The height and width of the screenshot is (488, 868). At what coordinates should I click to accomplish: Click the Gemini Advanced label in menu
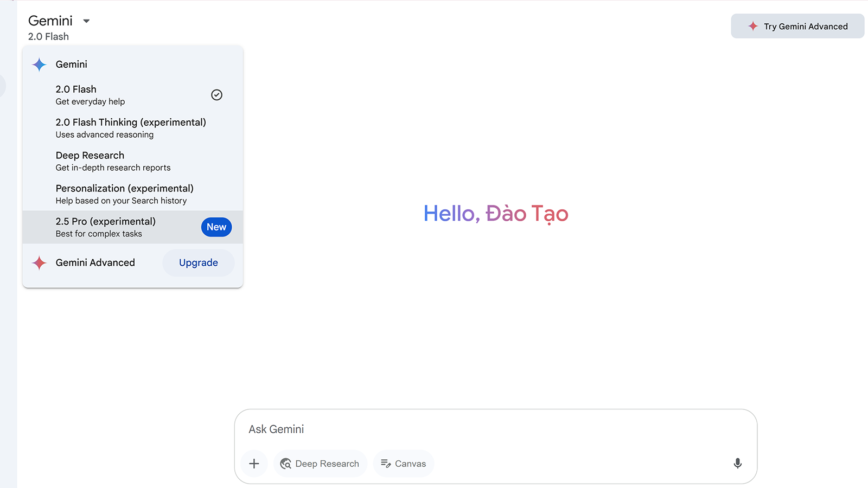(x=95, y=263)
